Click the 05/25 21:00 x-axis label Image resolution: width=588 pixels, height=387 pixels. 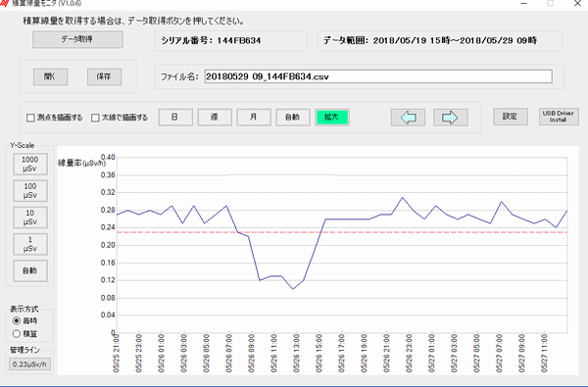pos(117,354)
